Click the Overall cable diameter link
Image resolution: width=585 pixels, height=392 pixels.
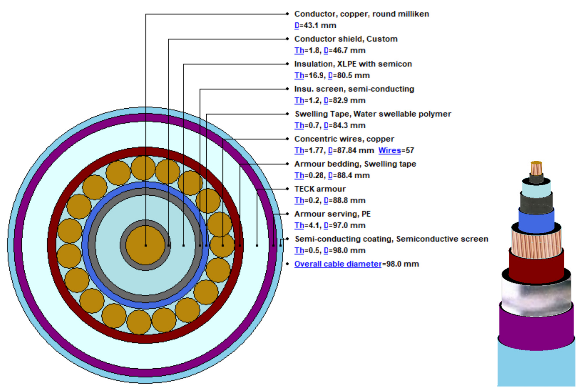click(338, 264)
